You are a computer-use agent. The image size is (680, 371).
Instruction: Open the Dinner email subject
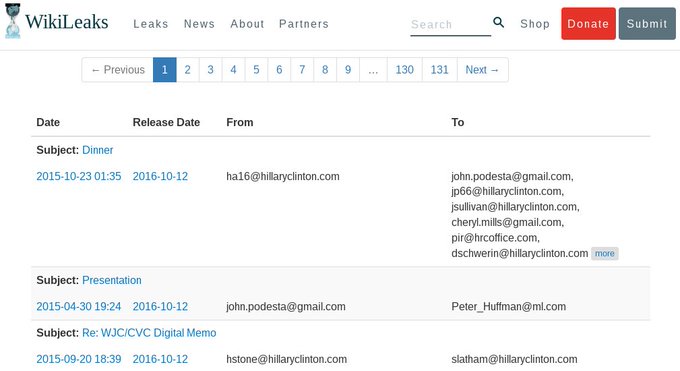click(98, 150)
